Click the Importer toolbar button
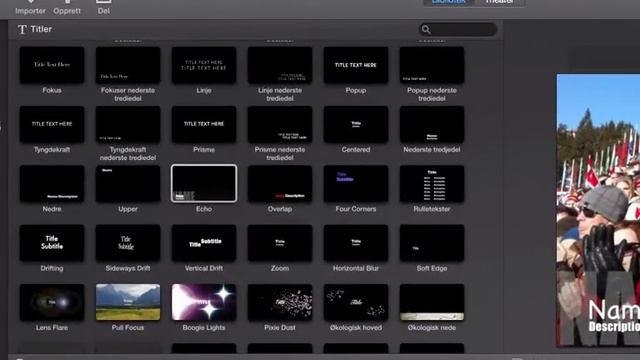Image resolution: width=640 pixels, height=360 pixels. (30, 8)
